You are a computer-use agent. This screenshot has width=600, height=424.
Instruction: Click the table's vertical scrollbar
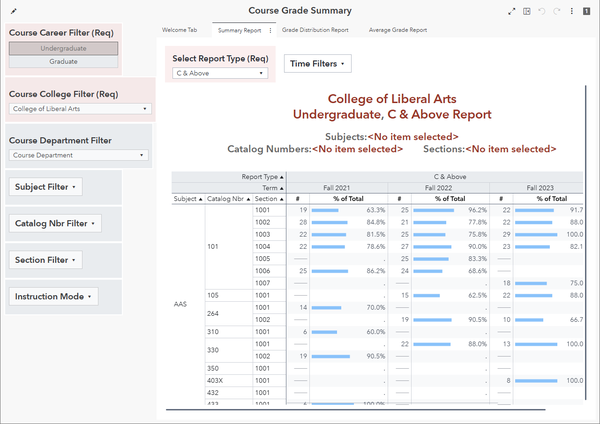585,243
